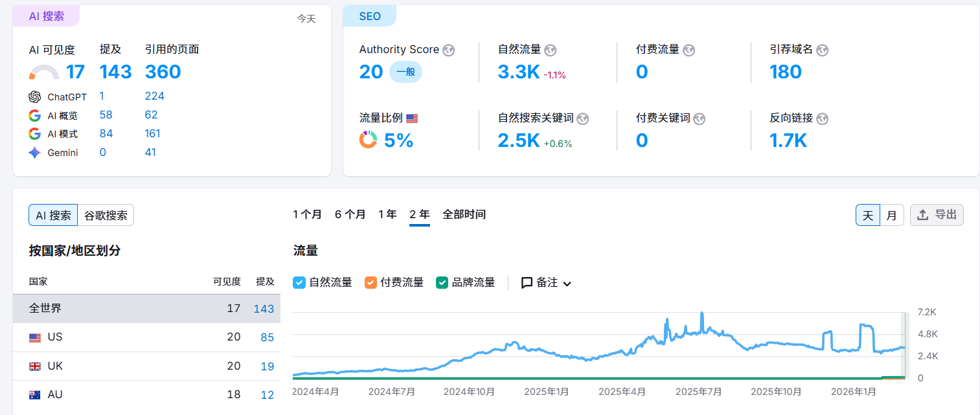Switch chart granularity to 月

click(x=892, y=216)
